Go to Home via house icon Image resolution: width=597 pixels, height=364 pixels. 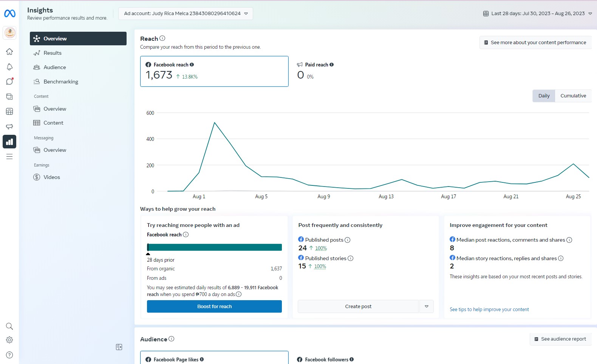coord(9,51)
